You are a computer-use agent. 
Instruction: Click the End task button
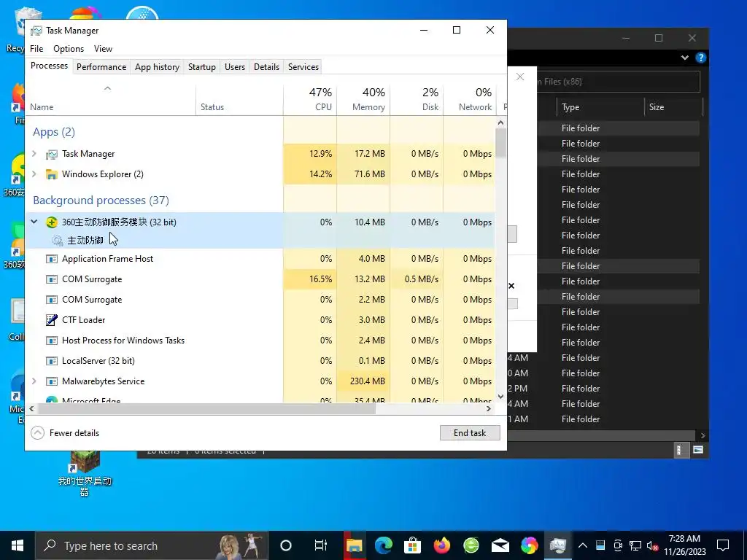click(470, 433)
